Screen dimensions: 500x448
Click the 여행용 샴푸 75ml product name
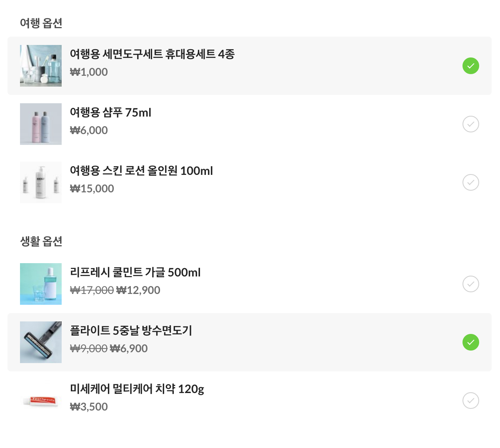110,112
